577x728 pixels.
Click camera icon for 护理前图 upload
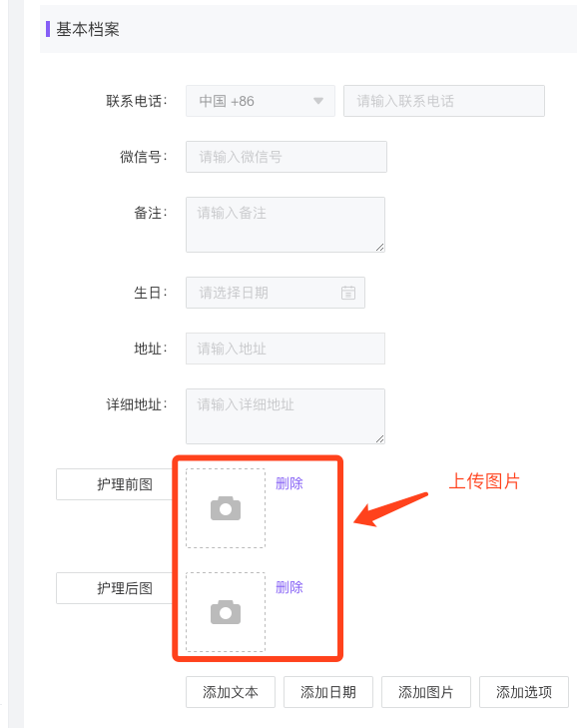(226, 508)
